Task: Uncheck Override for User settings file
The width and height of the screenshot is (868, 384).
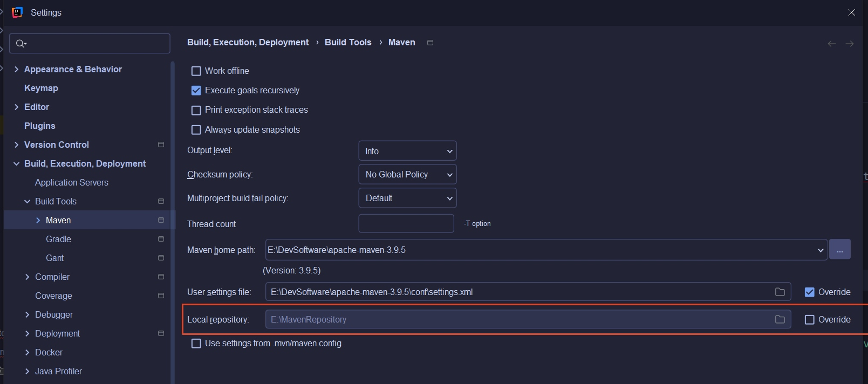Action: [809, 292]
